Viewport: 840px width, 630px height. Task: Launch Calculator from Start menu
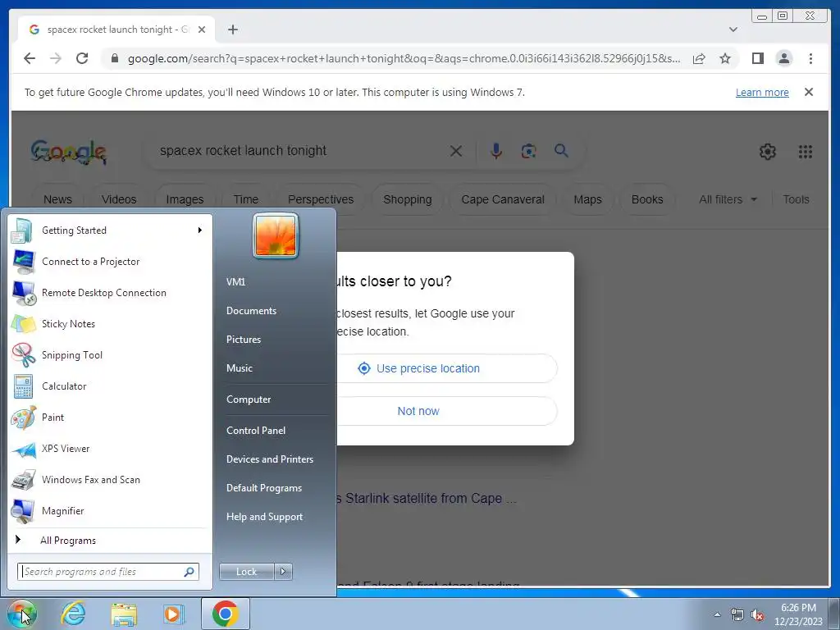click(110, 386)
